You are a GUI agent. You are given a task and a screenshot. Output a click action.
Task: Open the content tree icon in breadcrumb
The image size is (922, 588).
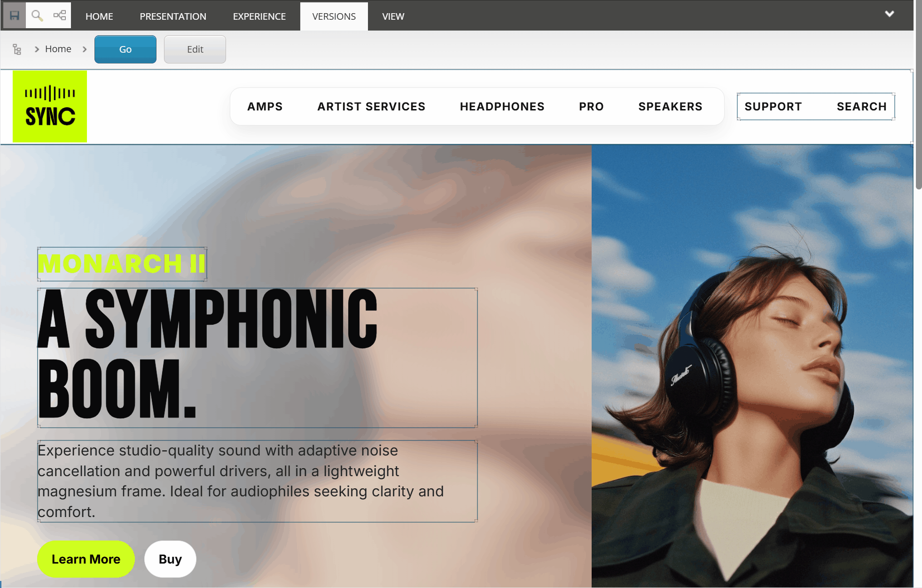(x=17, y=49)
